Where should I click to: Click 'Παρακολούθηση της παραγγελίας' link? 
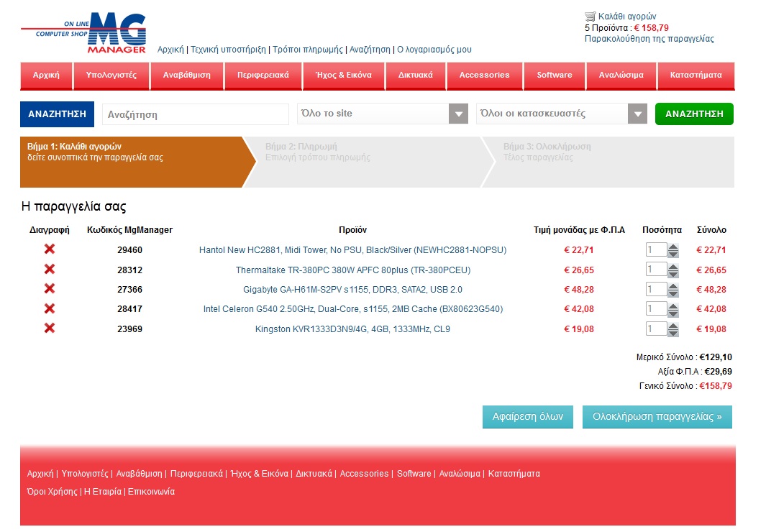(x=649, y=39)
